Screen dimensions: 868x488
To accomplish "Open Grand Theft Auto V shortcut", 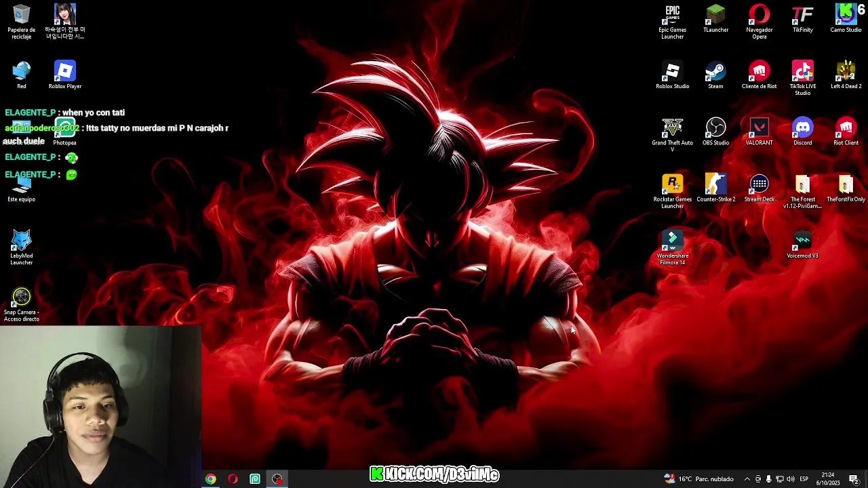I will tap(673, 134).
